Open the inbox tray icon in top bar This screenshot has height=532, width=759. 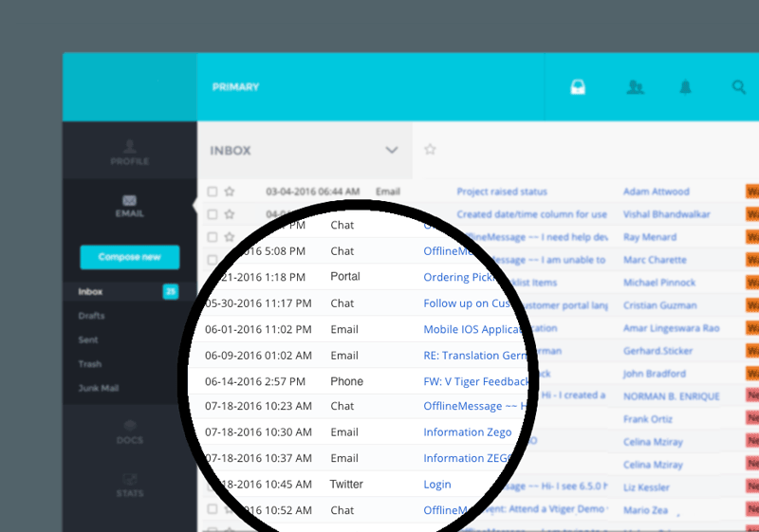tap(577, 87)
